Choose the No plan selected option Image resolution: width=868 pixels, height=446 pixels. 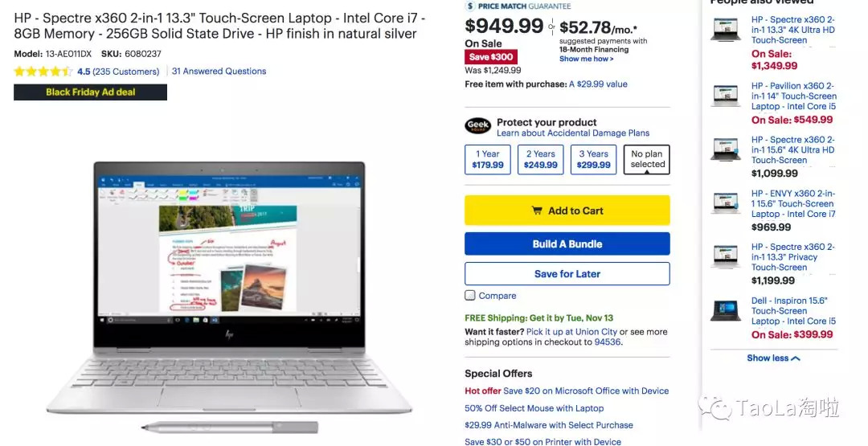tap(646, 159)
